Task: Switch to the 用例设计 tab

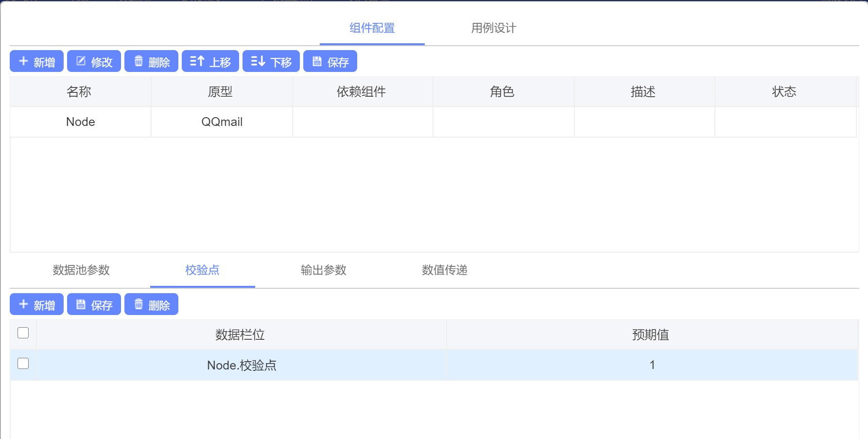Action: (493, 28)
